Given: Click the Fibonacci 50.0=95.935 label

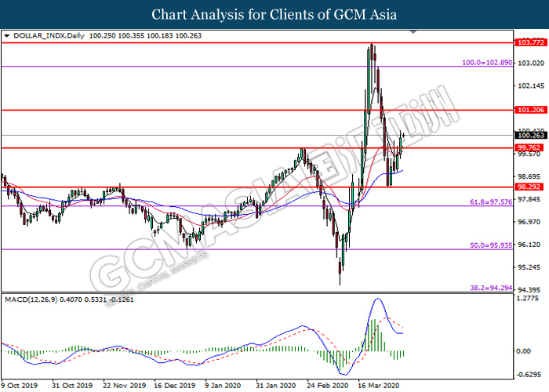Looking at the screenshot, I should pos(491,245).
